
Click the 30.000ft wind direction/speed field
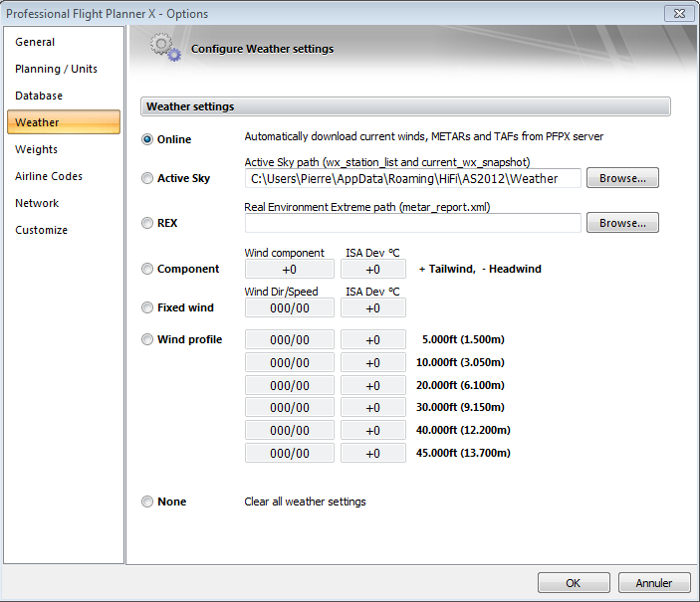[x=289, y=408]
